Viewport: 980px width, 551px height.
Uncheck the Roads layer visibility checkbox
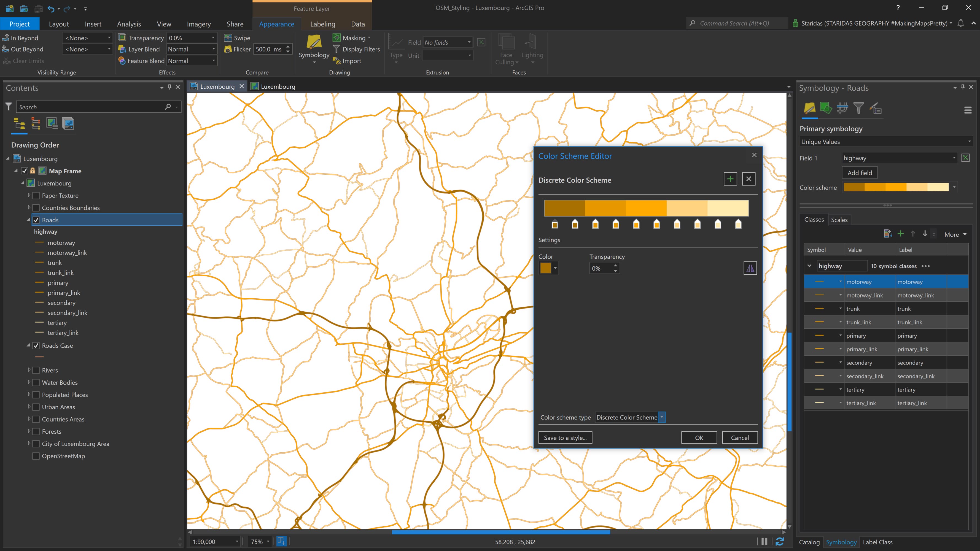(36, 220)
